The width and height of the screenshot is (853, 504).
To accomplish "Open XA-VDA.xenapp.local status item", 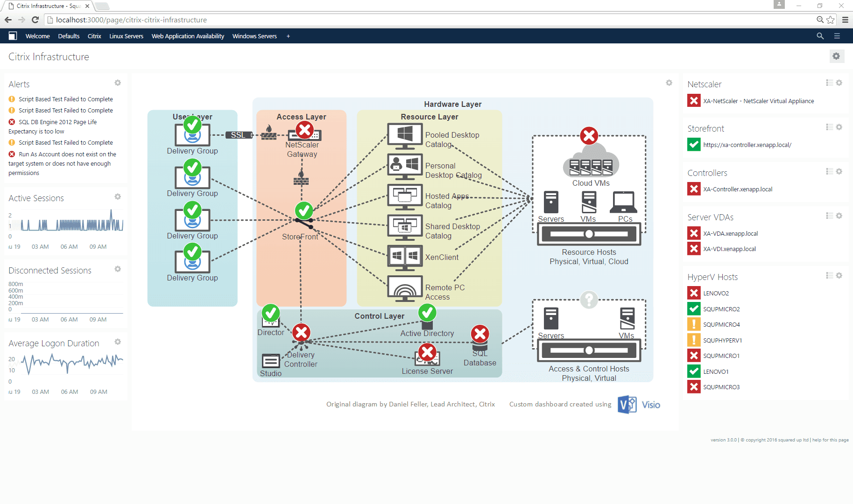I will pos(723,233).
